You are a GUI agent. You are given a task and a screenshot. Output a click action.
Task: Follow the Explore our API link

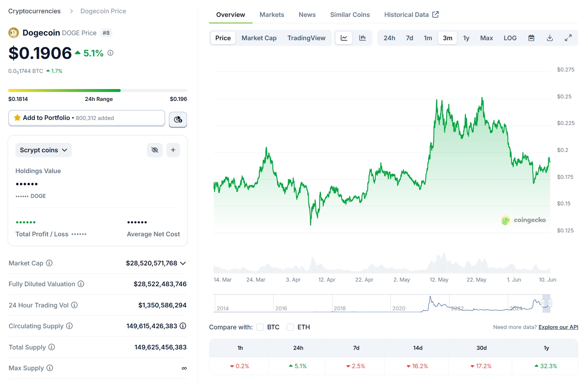point(558,327)
